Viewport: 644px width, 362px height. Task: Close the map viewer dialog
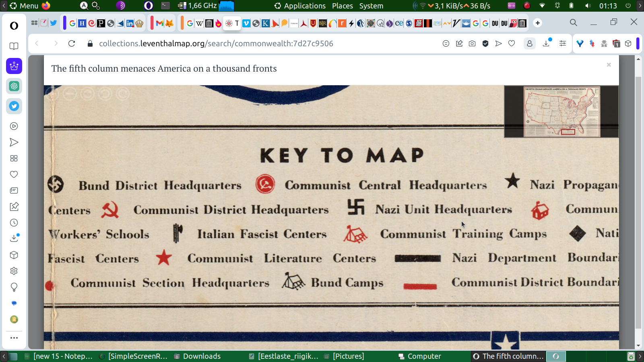click(x=609, y=65)
